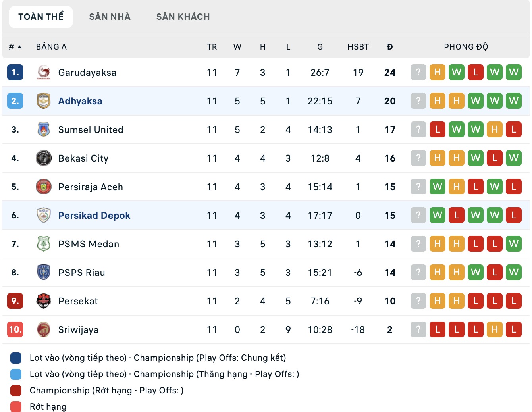Click the Garudayaksa club crest
Image resolution: width=532 pixels, height=412 pixels.
tap(43, 72)
